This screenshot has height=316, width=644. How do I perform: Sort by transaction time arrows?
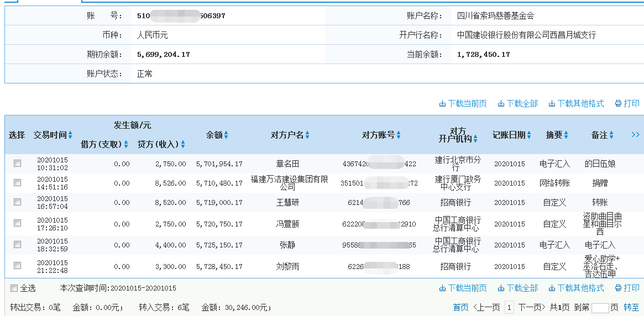[x=70, y=135]
